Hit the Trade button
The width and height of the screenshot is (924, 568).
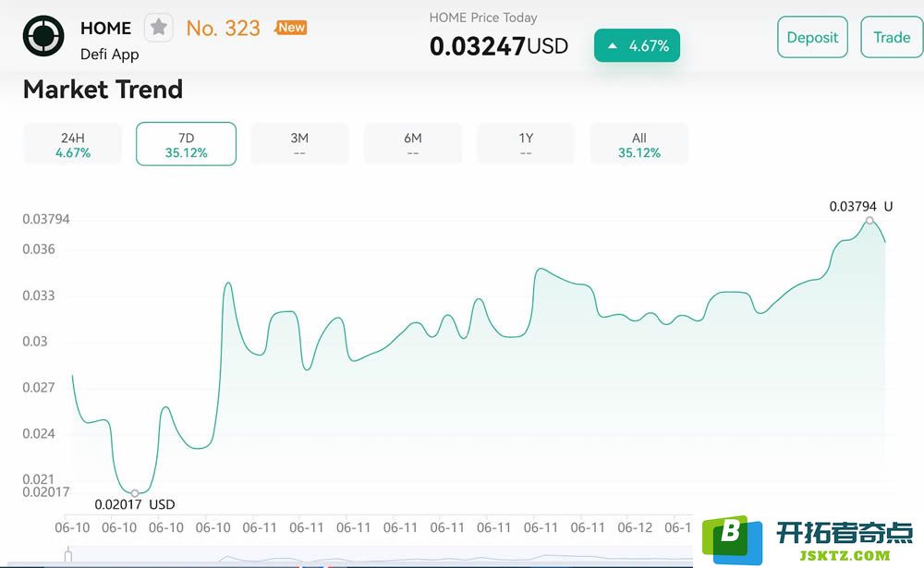[x=892, y=37]
